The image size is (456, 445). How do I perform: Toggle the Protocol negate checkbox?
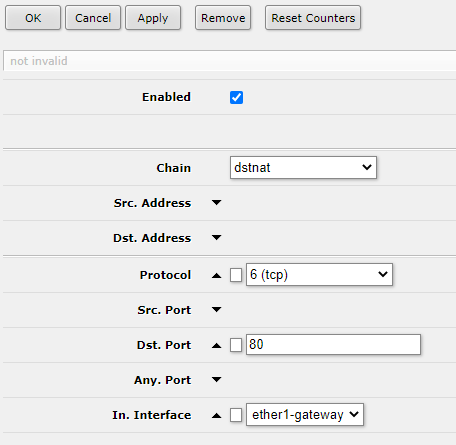pyautogui.click(x=236, y=275)
